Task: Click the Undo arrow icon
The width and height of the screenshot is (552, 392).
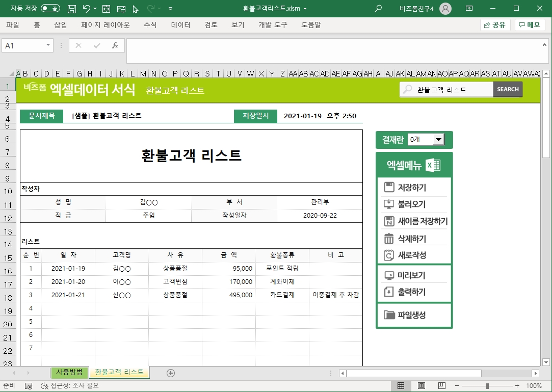Action: (x=87, y=9)
